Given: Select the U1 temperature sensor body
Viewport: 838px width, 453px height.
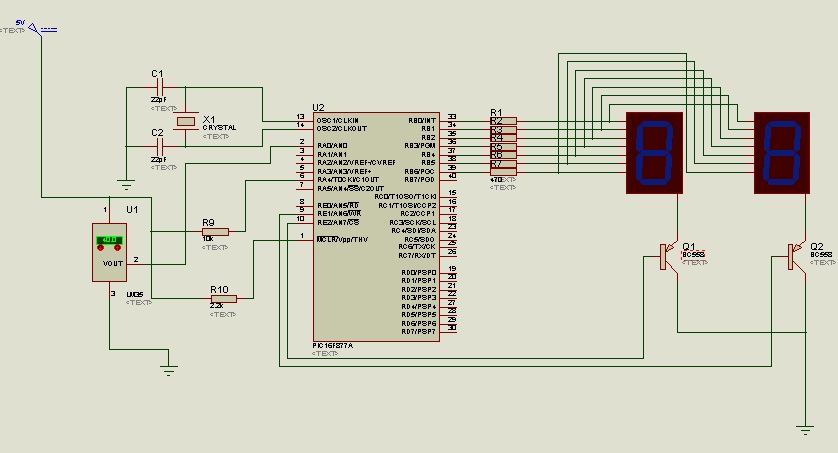Looking at the screenshot, I should pos(110,252).
